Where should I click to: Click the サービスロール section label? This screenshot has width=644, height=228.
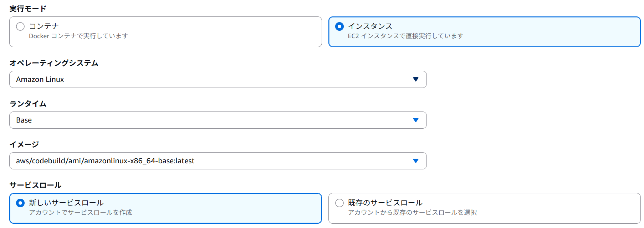pyautogui.click(x=35, y=185)
